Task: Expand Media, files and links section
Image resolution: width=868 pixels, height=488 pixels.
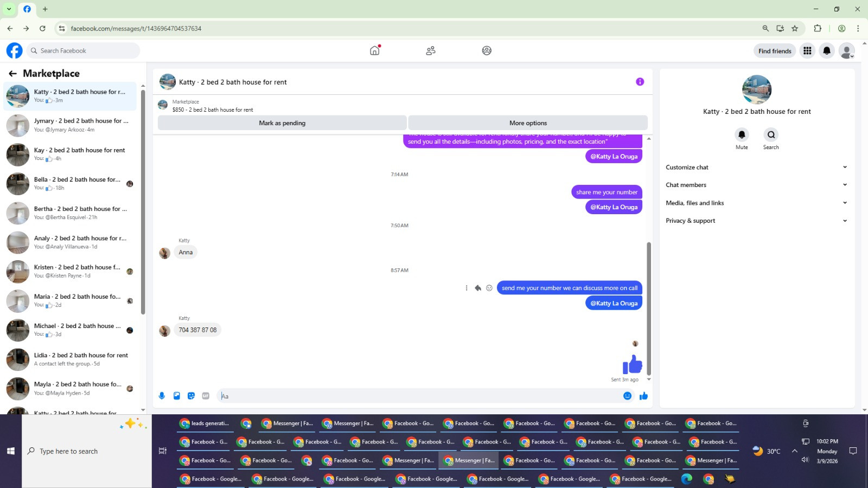Action: point(756,203)
